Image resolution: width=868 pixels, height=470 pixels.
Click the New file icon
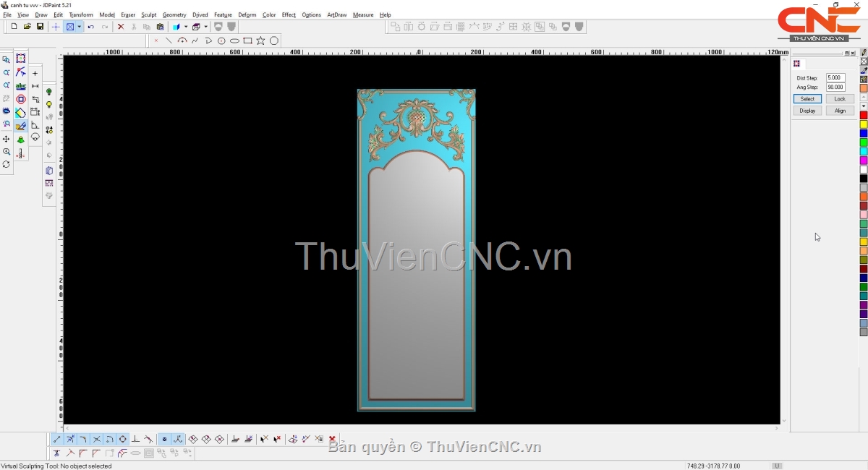point(14,27)
